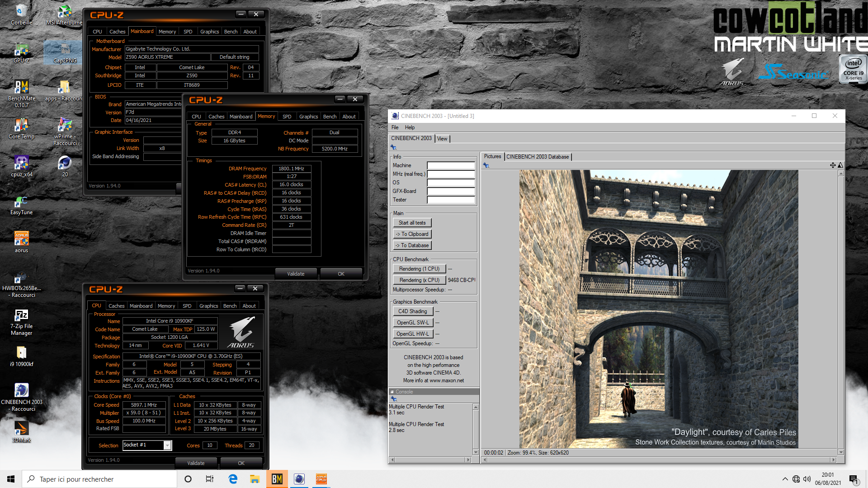Run the OpenGL SW-L benchmark
The width and height of the screenshot is (868, 488).
coord(413,323)
